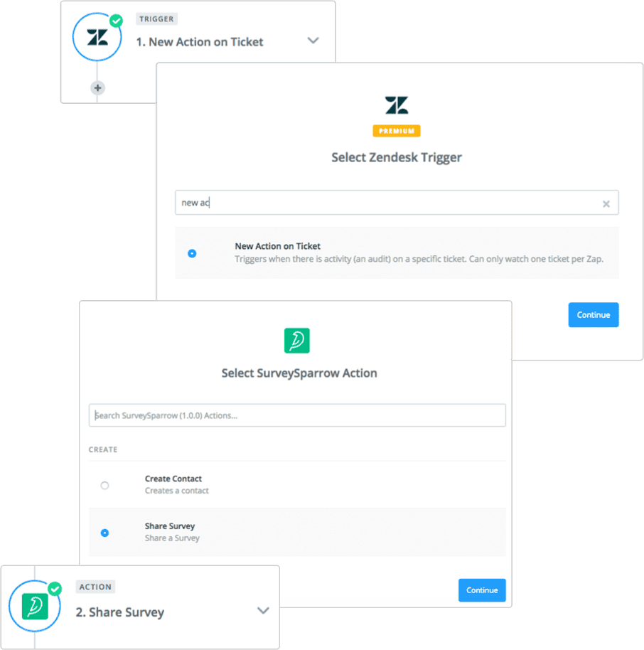The width and height of the screenshot is (644, 650).
Task: Select the Share Survey radio button
Action: pos(105,533)
